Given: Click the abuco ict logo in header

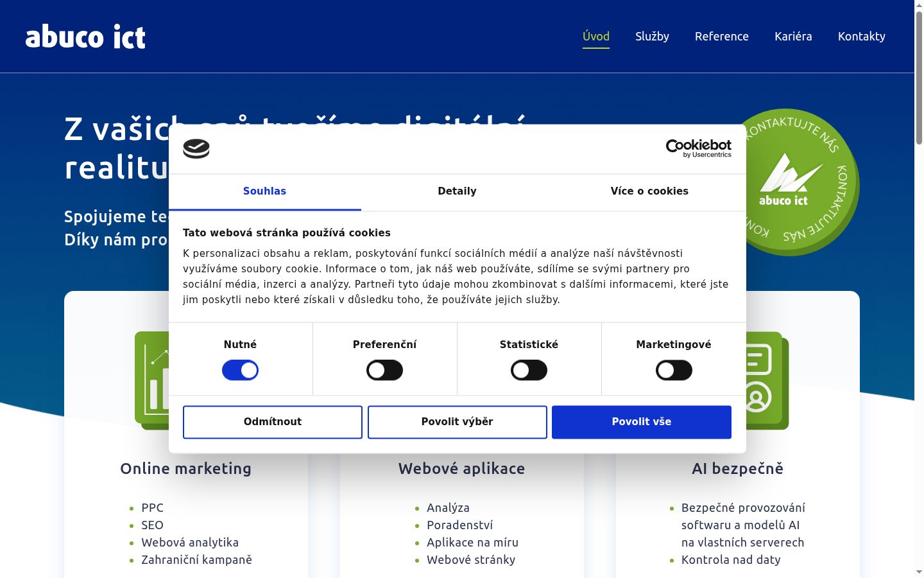Looking at the screenshot, I should tap(85, 37).
